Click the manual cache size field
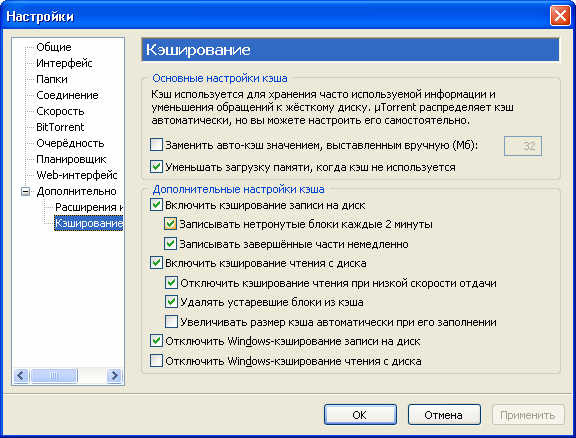The height and width of the screenshot is (438, 576). click(x=523, y=146)
